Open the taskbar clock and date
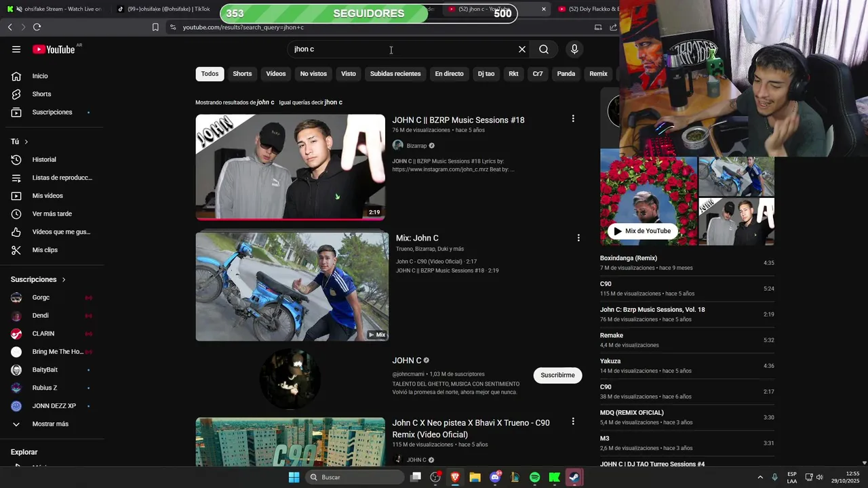The image size is (868, 488). click(x=846, y=477)
